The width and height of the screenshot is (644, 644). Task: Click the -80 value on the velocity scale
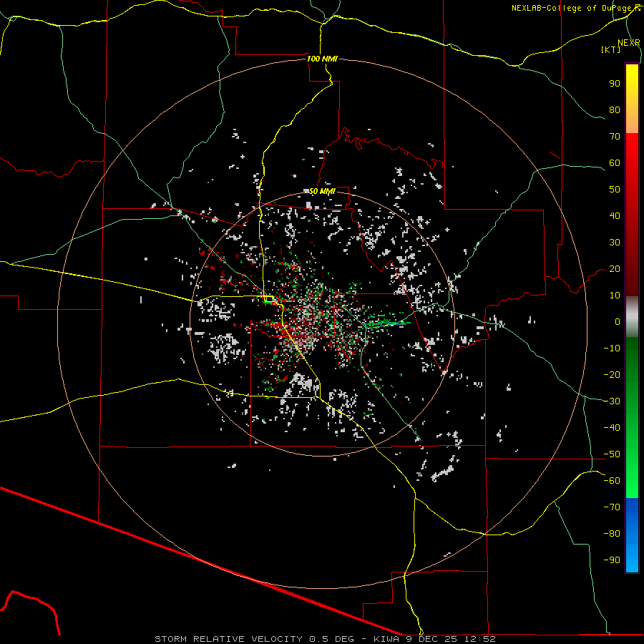[612, 534]
